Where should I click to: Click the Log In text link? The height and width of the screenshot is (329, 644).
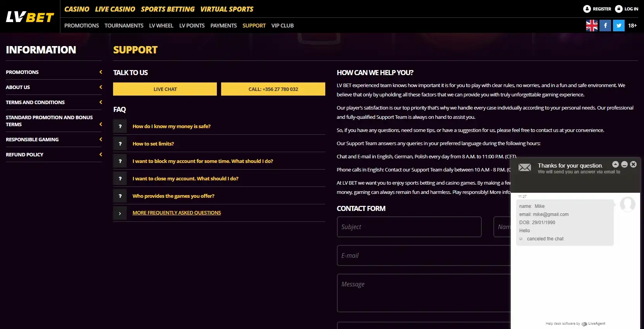click(x=631, y=9)
